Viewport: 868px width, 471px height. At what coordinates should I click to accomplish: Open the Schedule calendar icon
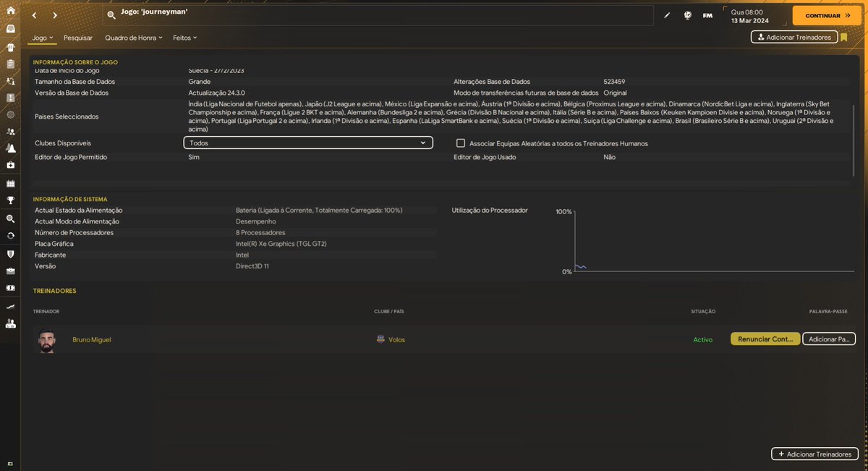[x=10, y=184]
